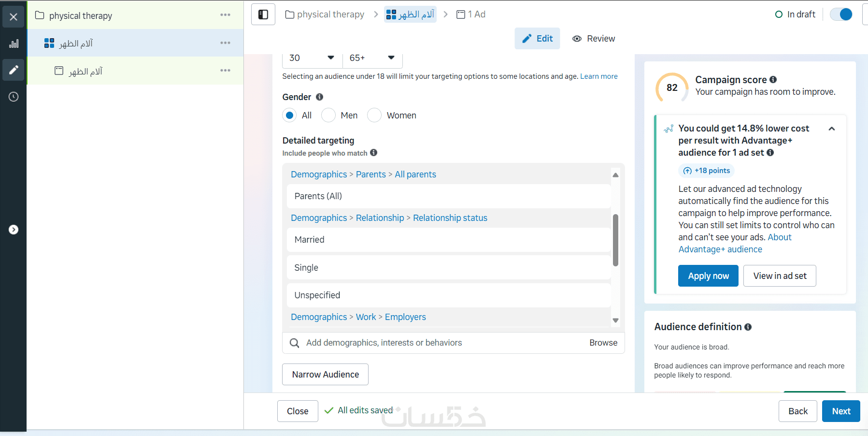The width and height of the screenshot is (868, 436).
Task: Open the maximum age 65+ dropdown
Action: 372,58
